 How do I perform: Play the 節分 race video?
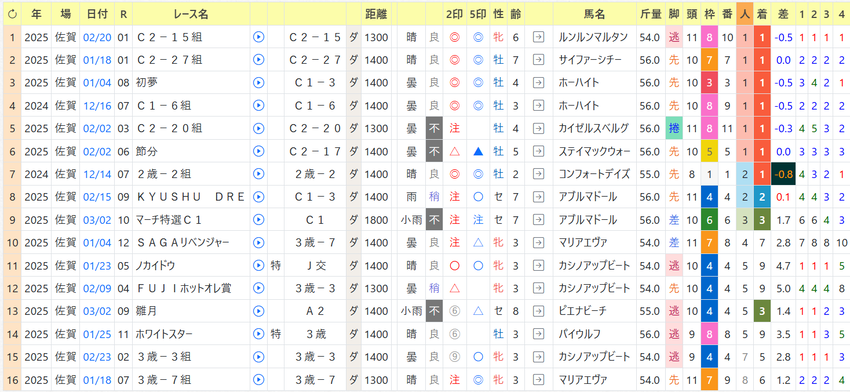(259, 151)
